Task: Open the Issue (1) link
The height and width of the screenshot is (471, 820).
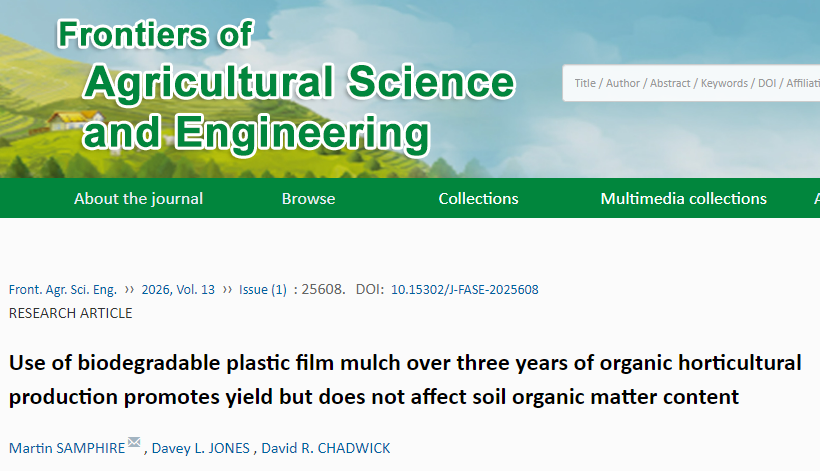Action: pos(263,290)
